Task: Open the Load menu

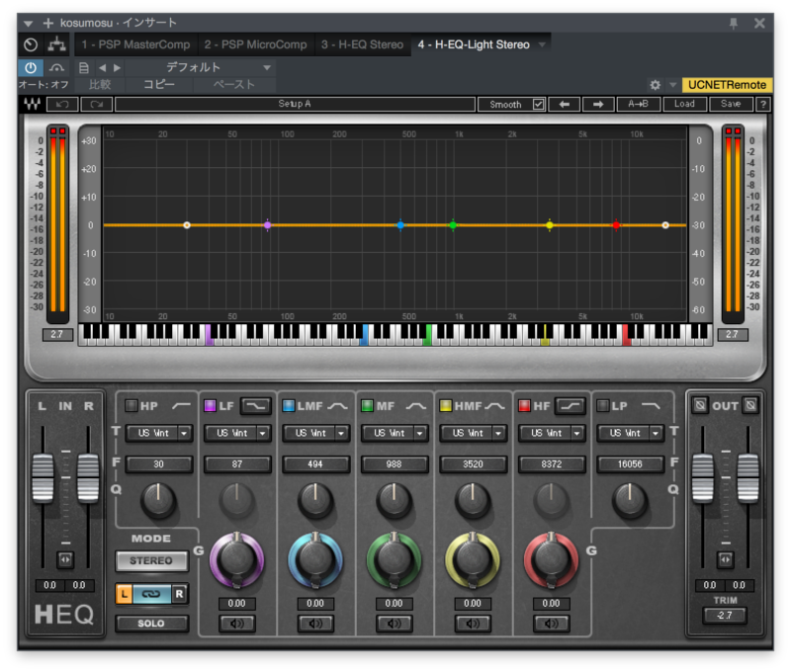Action: pyautogui.click(x=684, y=105)
